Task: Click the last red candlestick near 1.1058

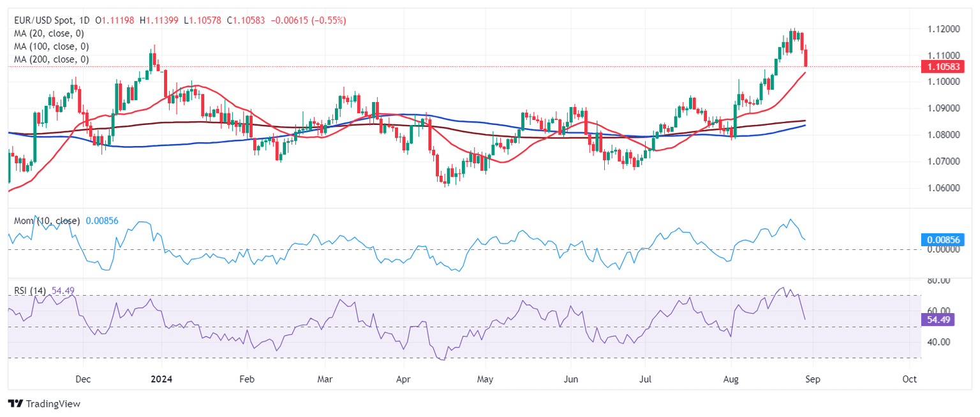Action: coord(806,57)
